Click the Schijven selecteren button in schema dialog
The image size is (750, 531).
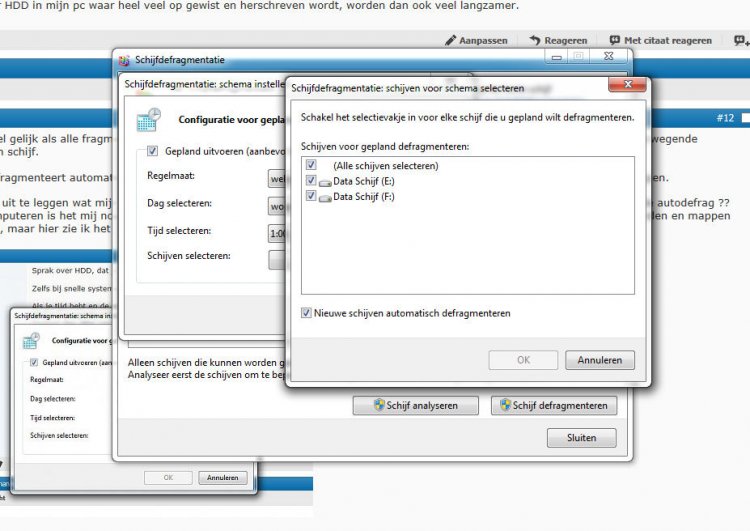tap(276, 260)
